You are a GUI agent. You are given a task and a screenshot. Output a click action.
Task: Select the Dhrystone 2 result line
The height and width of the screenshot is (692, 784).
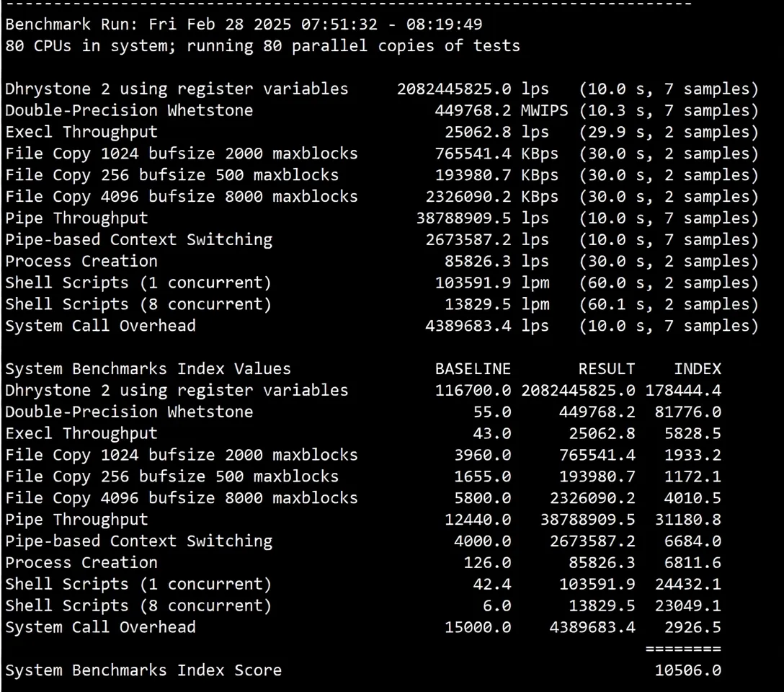(x=177, y=88)
